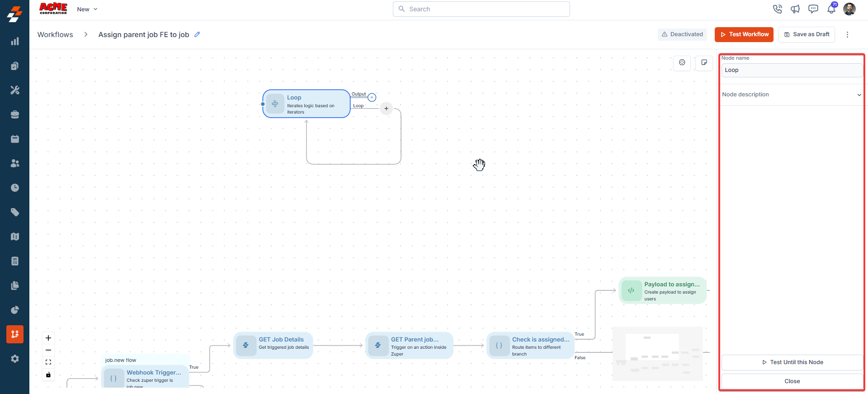Click the ACME Corporation logo
Screen dimensions: 868x394
tap(53, 9)
